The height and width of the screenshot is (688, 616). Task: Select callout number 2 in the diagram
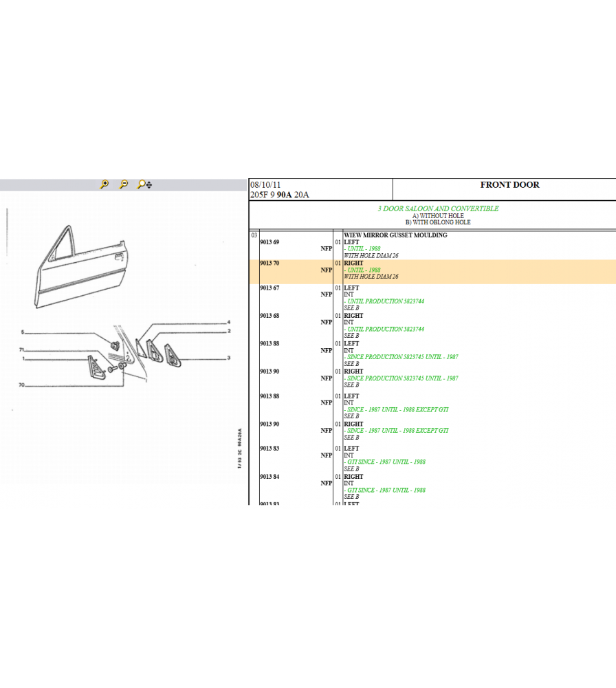228,332
